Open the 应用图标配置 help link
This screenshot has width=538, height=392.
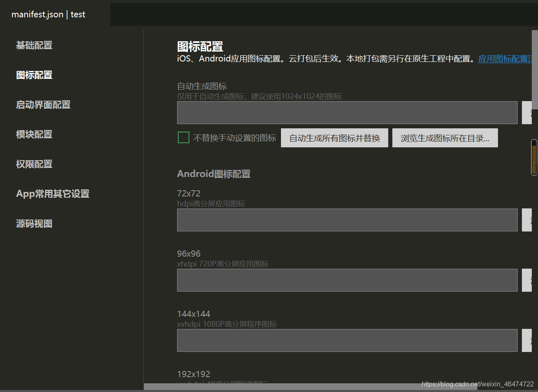(505, 59)
